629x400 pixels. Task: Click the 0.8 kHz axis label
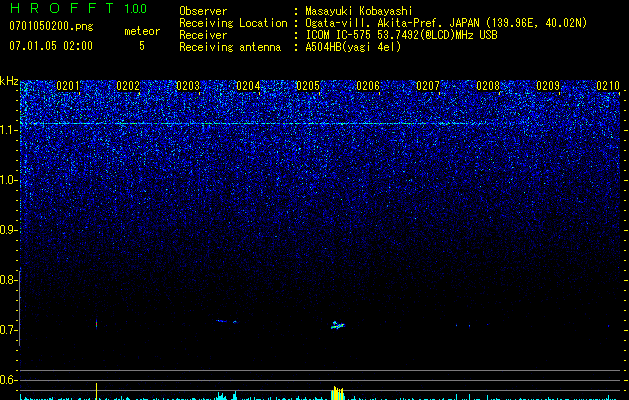8,280
